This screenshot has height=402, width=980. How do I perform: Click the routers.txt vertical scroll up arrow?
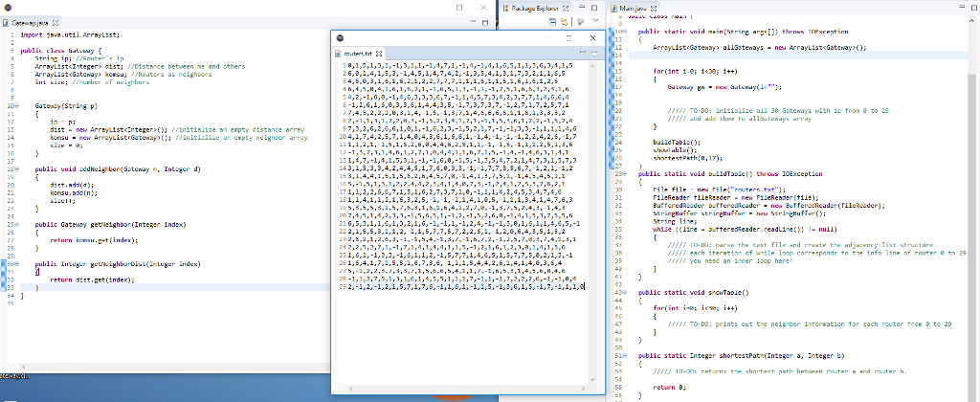(x=592, y=66)
